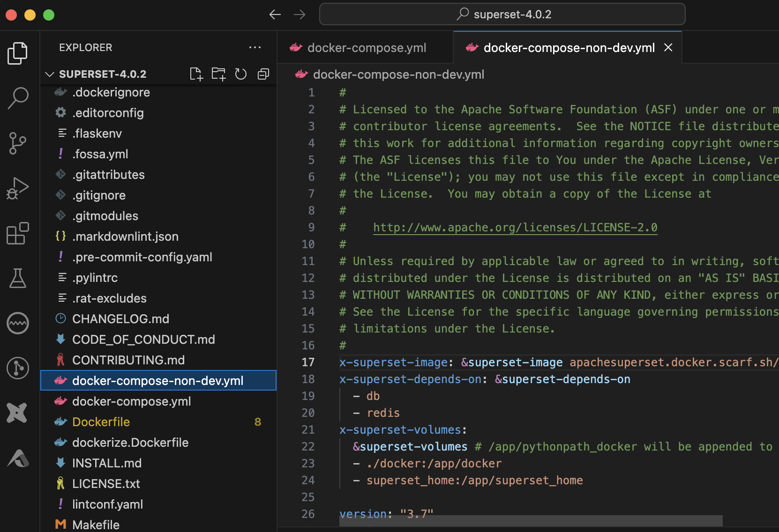
Task: Create a new folder in the explorer
Action: click(x=218, y=74)
